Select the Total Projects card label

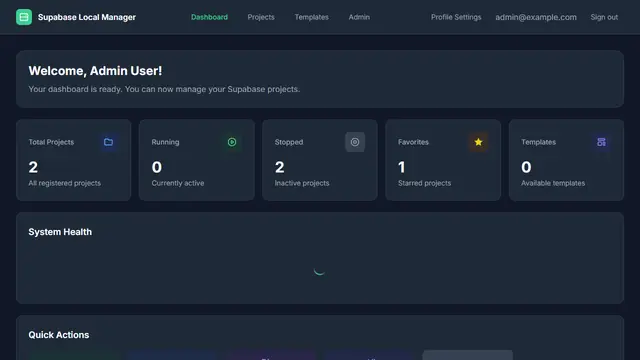(x=51, y=142)
